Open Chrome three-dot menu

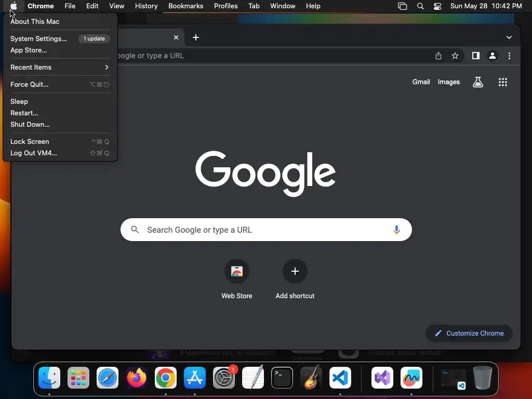click(509, 56)
